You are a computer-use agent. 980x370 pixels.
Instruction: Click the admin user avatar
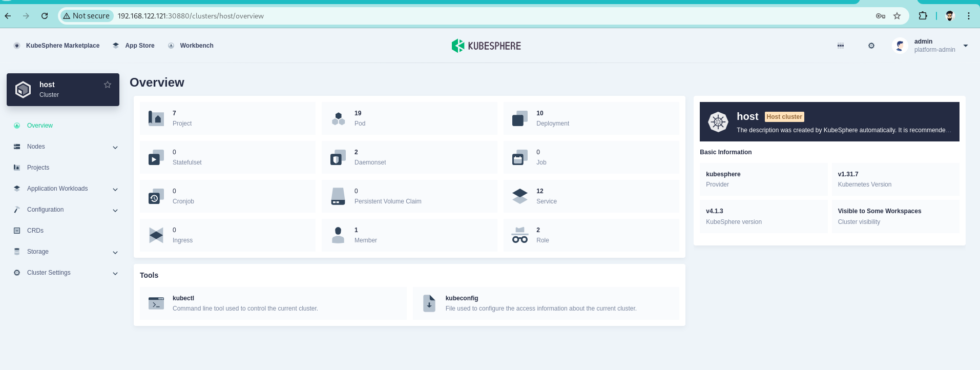pos(900,46)
